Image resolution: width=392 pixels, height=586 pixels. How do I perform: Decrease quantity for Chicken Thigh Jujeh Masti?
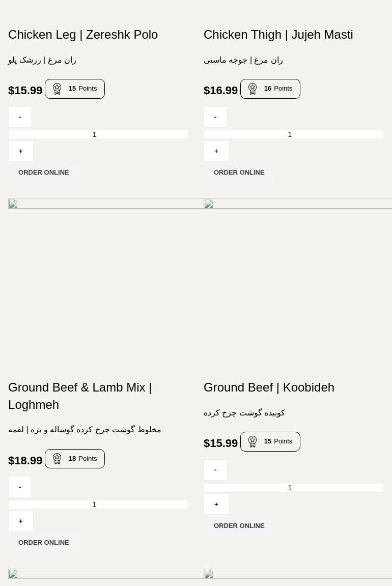coord(215,117)
